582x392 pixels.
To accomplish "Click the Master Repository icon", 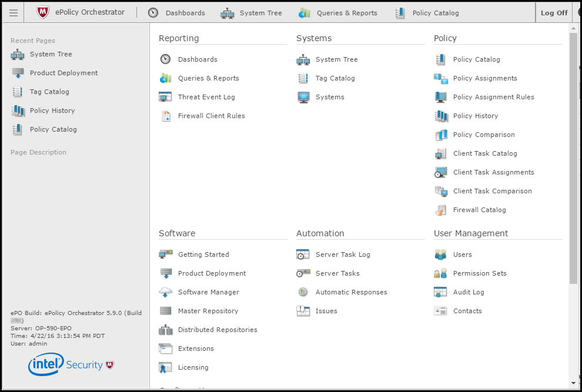I will (x=166, y=311).
